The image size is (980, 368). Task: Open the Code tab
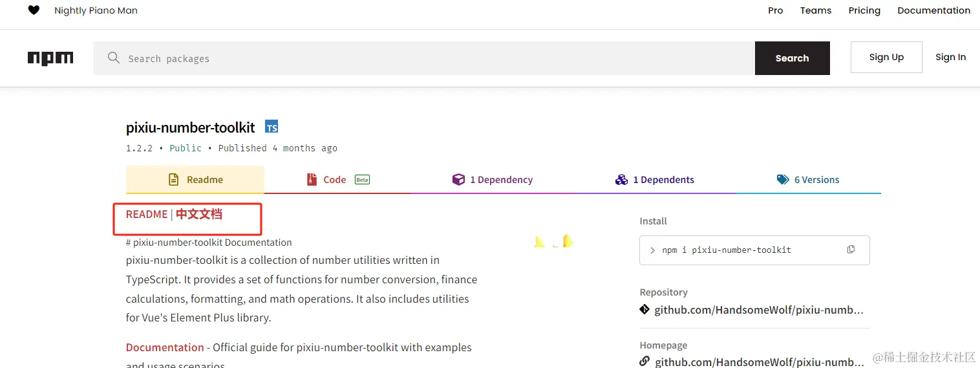pyautogui.click(x=338, y=180)
